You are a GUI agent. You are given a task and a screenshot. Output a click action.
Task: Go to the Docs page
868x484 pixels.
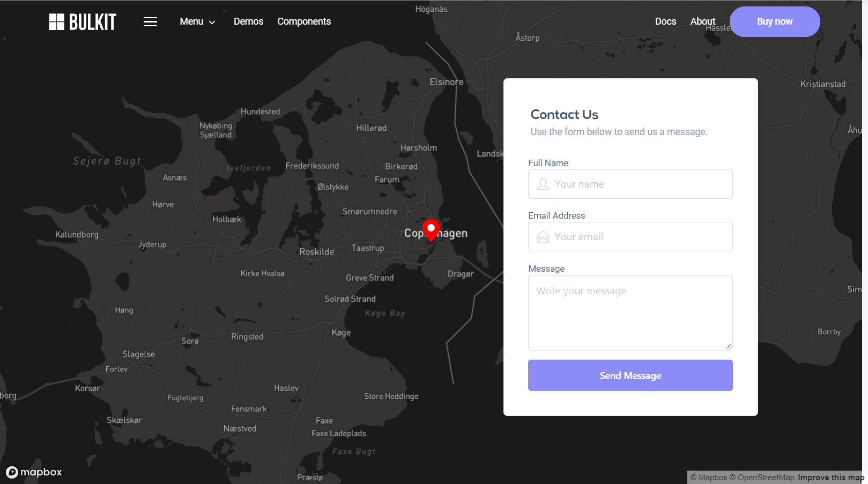point(665,22)
